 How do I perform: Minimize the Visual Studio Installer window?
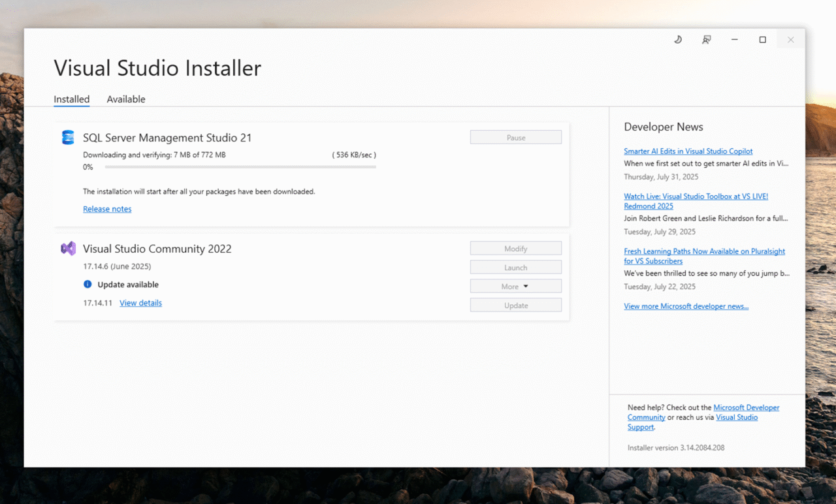(x=734, y=40)
